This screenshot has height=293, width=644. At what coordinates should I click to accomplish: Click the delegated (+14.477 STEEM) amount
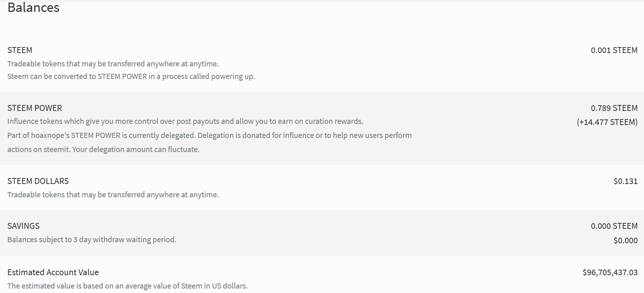pyautogui.click(x=607, y=122)
